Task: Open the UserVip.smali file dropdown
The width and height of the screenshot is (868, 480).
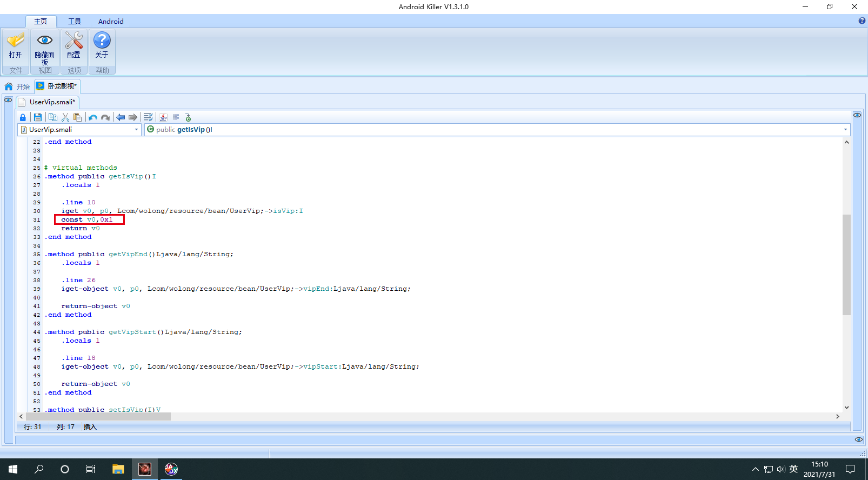Action: coord(79,130)
